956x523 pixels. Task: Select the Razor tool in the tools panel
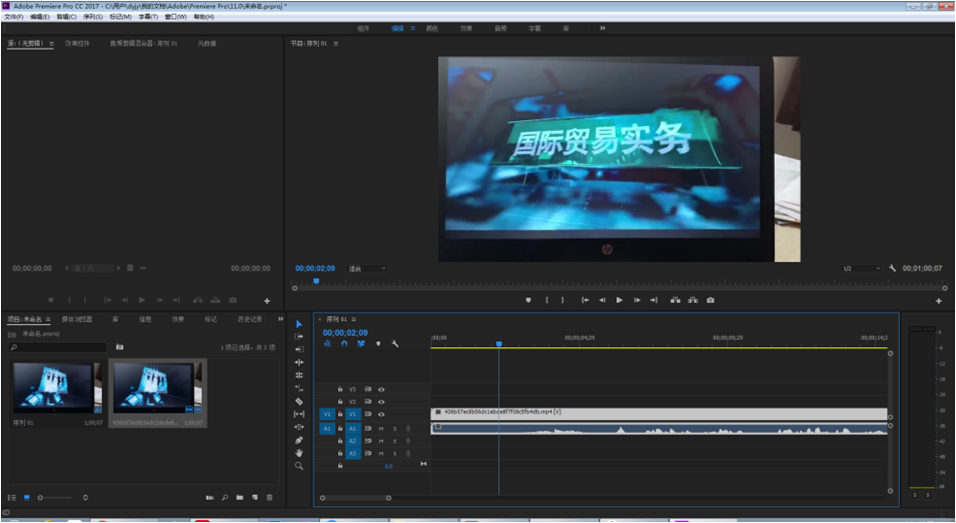[299, 401]
